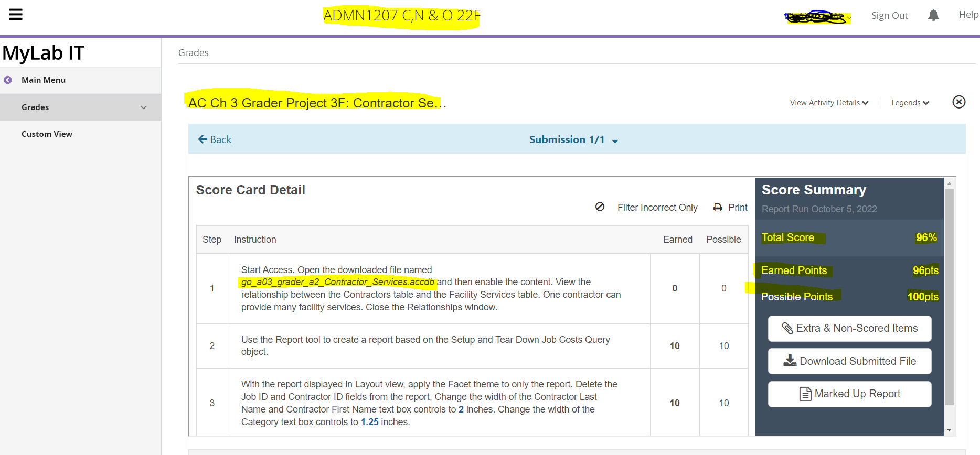Image resolution: width=980 pixels, height=455 pixels.
Task: Select Main Menu in the sidebar
Action: click(44, 80)
